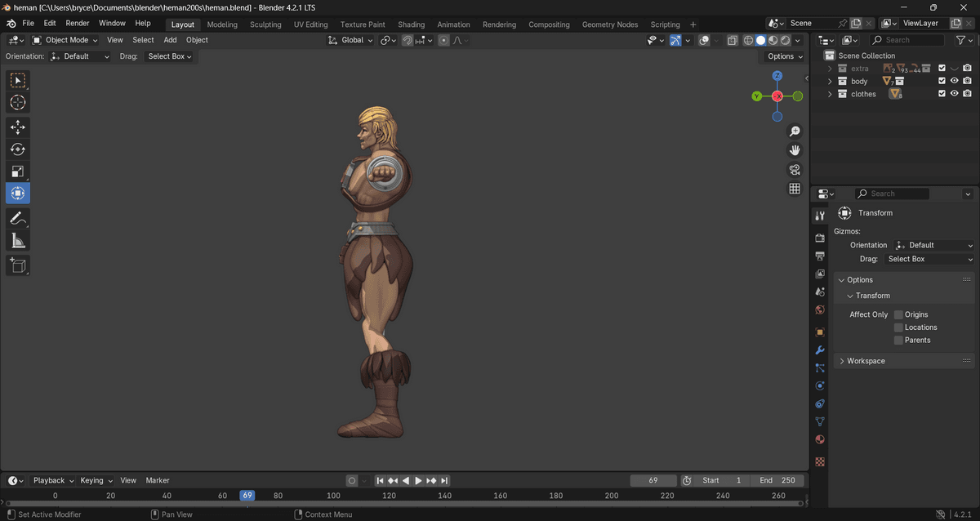980x521 pixels.
Task: Click the Marker menu in timeline
Action: 158,481
